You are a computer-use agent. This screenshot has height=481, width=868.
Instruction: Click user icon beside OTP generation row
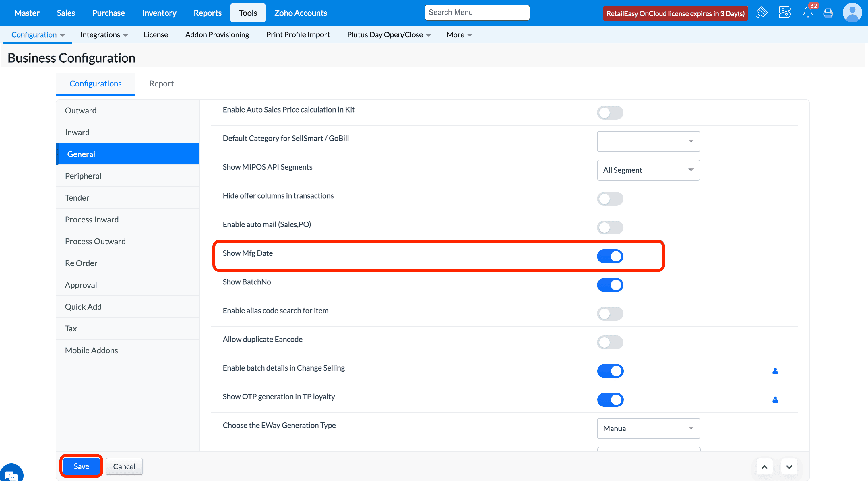tap(775, 400)
